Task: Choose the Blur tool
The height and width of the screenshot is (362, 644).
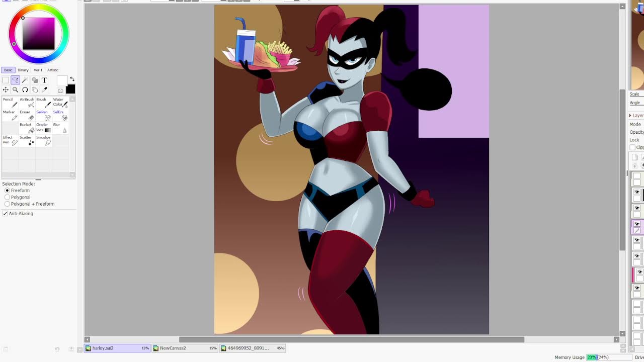Action: point(60,127)
